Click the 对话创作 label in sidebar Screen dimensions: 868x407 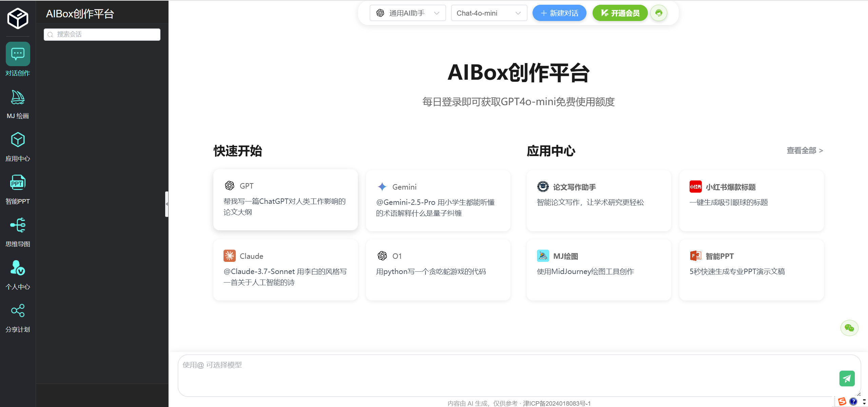[x=18, y=73]
